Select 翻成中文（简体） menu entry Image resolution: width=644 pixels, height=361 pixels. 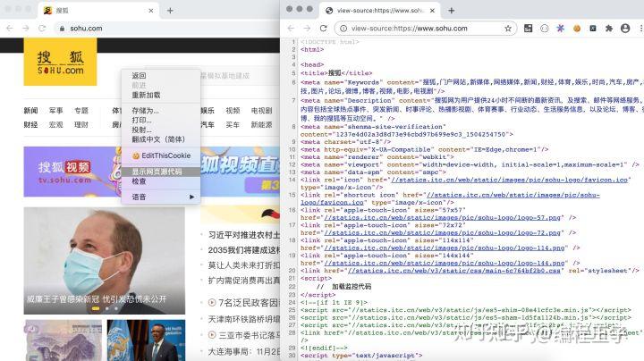pyautogui.click(x=158, y=139)
